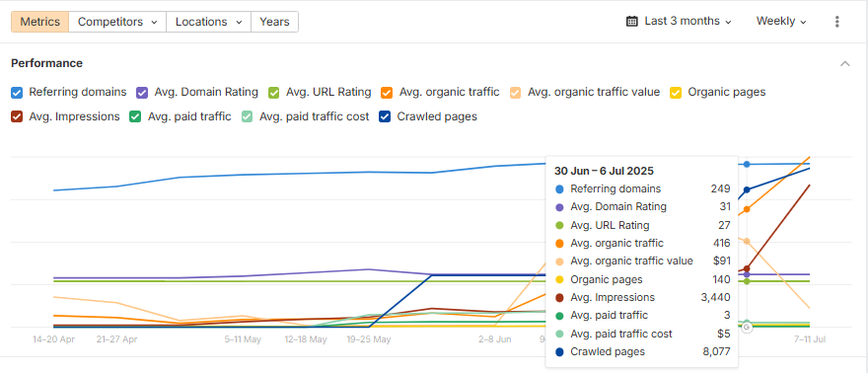Image resolution: width=868 pixels, height=373 pixels.
Task: Open the Competitors dropdown
Action: (x=117, y=22)
